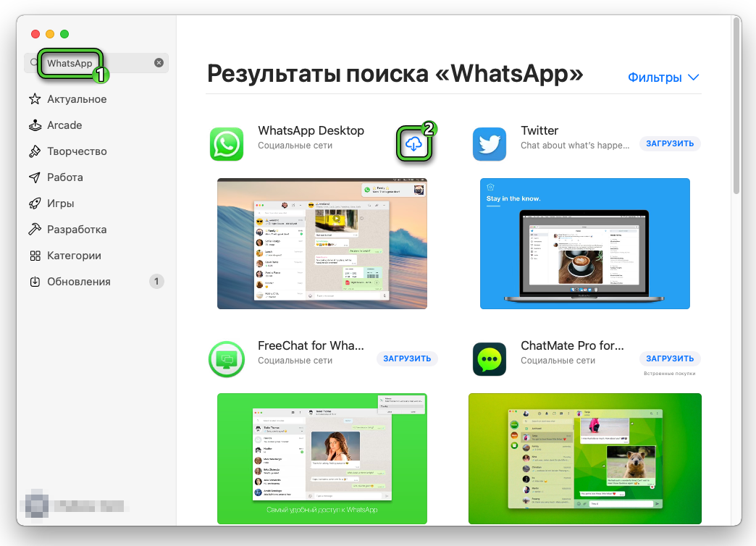Open the Twitter Stay in the know preview

pos(585,243)
